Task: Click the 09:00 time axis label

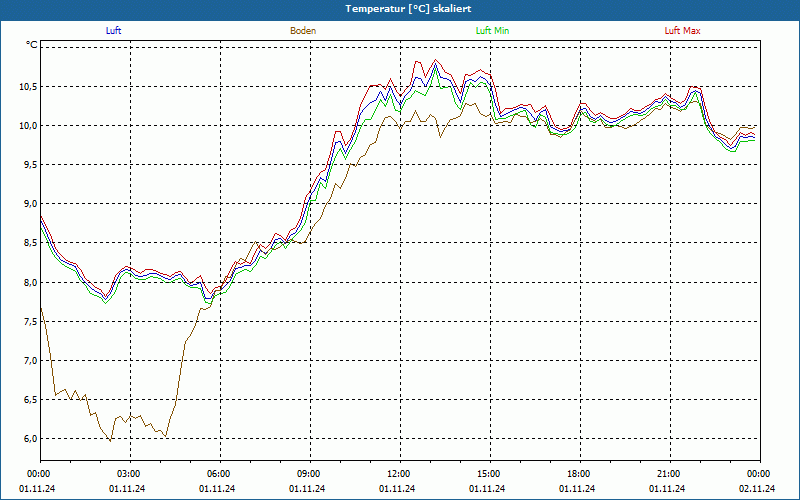Action: 308,474
